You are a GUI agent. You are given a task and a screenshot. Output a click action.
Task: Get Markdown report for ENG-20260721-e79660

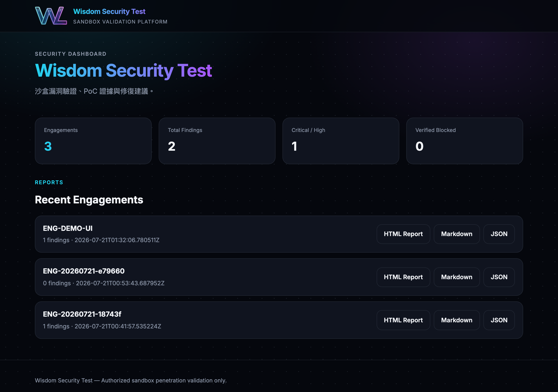click(x=457, y=277)
